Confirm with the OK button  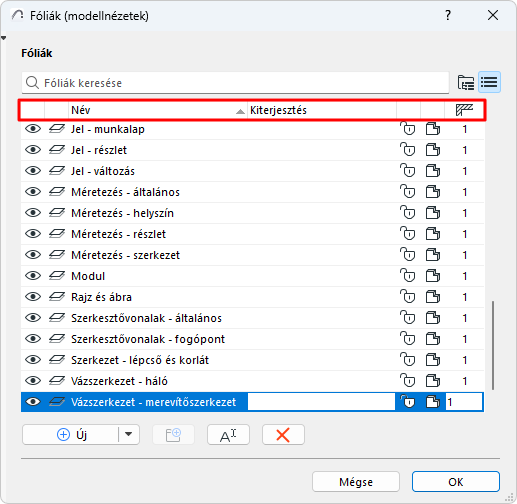(456, 482)
